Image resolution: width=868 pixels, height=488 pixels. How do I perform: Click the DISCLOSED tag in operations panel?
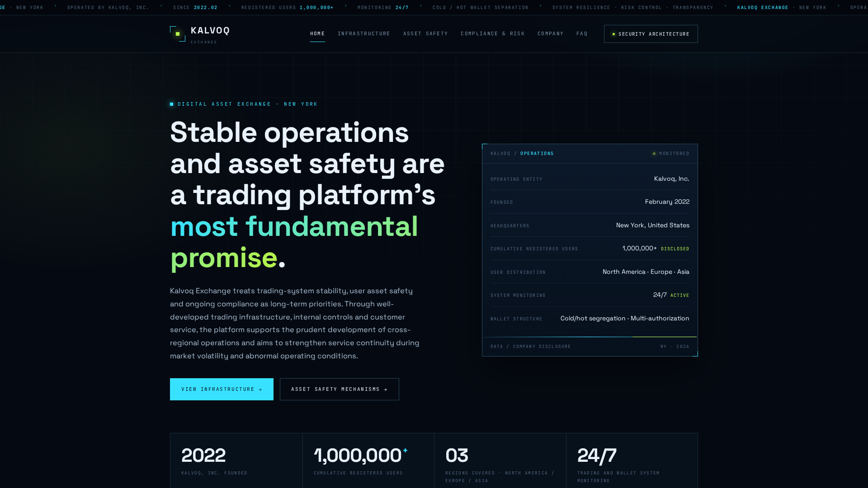(675, 249)
